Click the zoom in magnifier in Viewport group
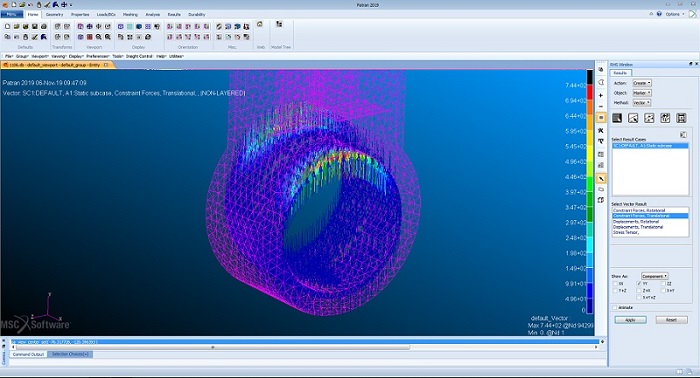Screen dimensions: 700x378 pyautogui.click(x=99, y=37)
